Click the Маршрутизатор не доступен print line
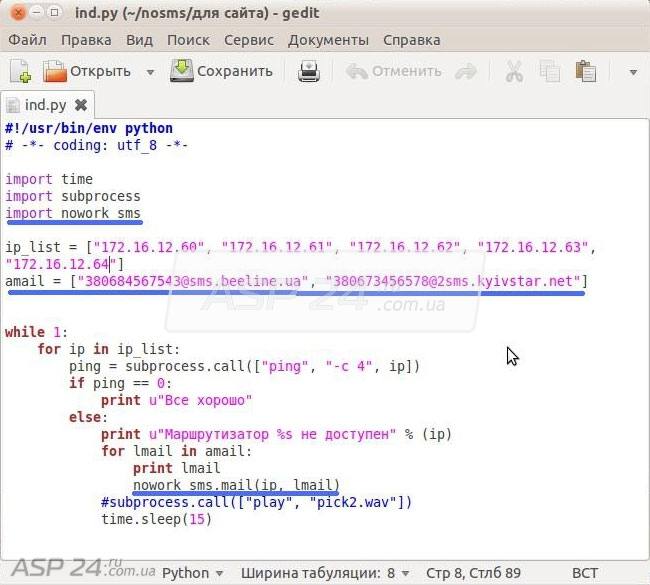Image resolution: width=650 pixels, height=585 pixels. pos(276,435)
